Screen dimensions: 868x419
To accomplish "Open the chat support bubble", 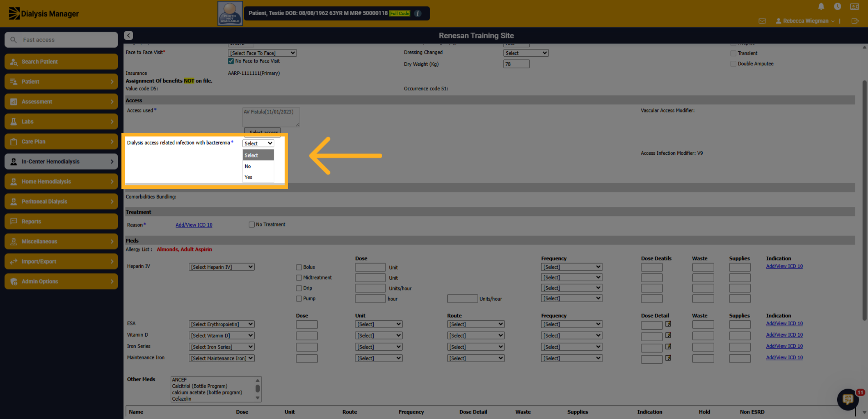I will (847, 399).
